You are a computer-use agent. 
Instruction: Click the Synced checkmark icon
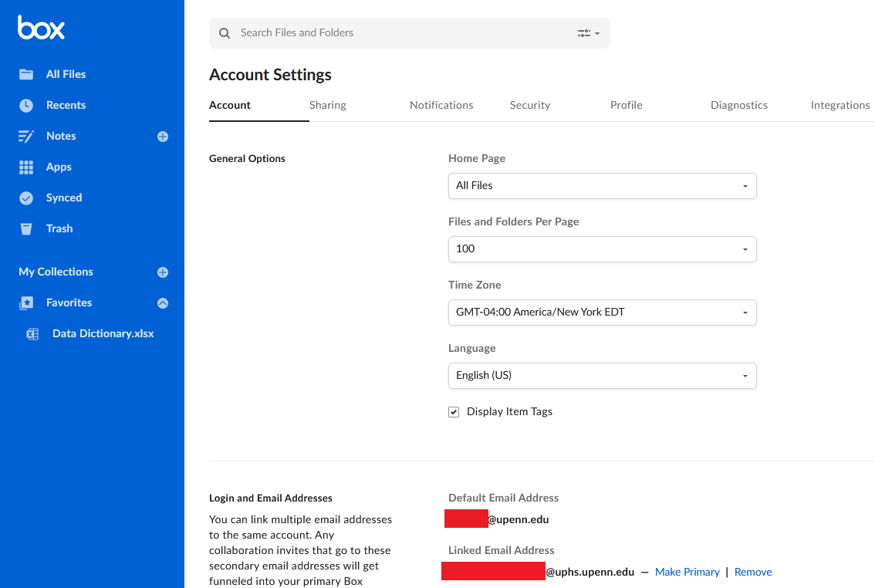click(26, 198)
